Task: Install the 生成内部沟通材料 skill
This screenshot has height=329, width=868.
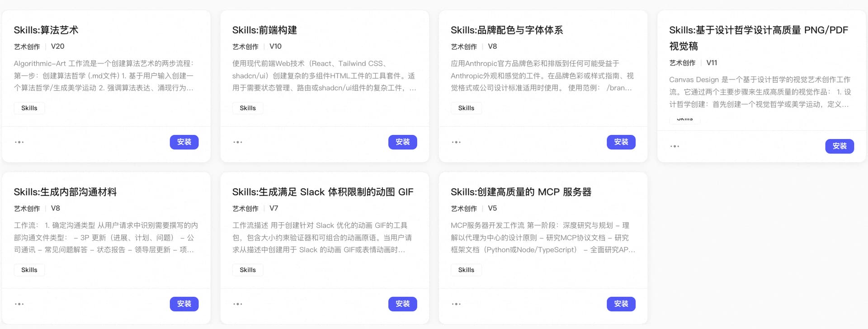Action: pos(184,304)
